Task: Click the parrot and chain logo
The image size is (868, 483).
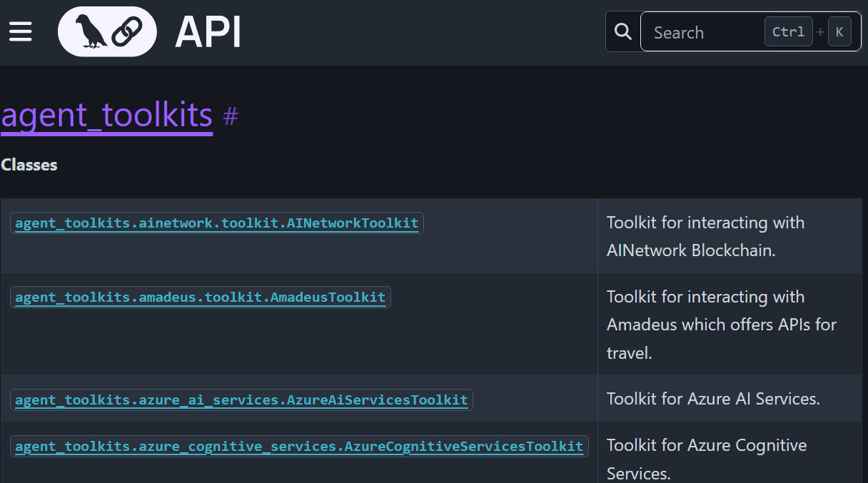Action: 107,31
